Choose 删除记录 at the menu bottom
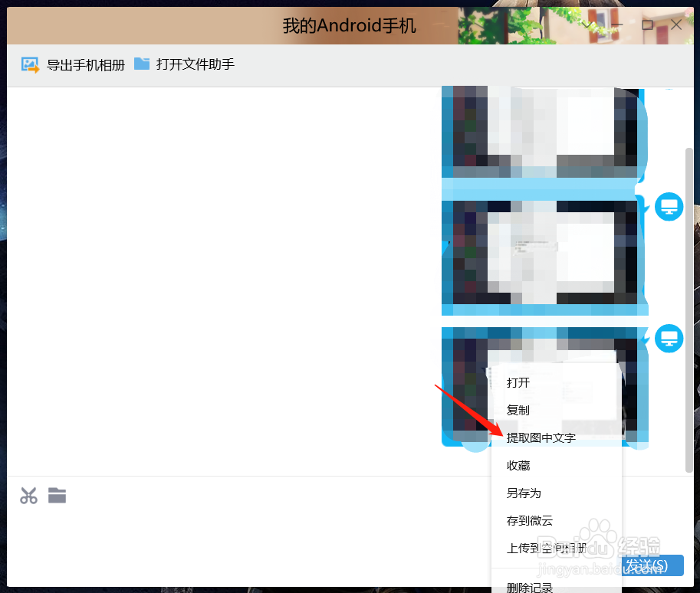This screenshot has width=700, height=593. click(528, 586)
